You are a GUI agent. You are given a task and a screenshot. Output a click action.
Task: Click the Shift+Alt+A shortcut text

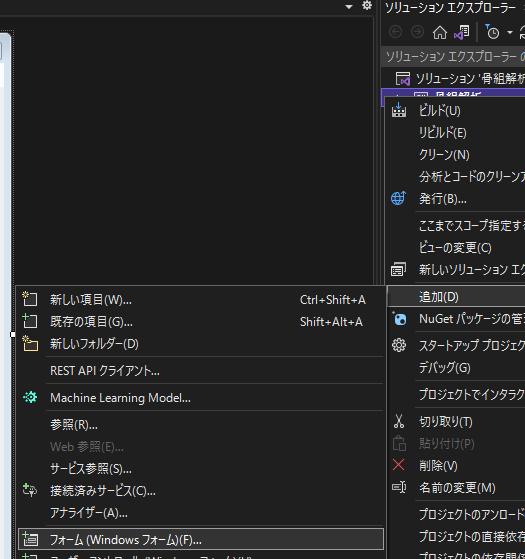coord(331,322)
